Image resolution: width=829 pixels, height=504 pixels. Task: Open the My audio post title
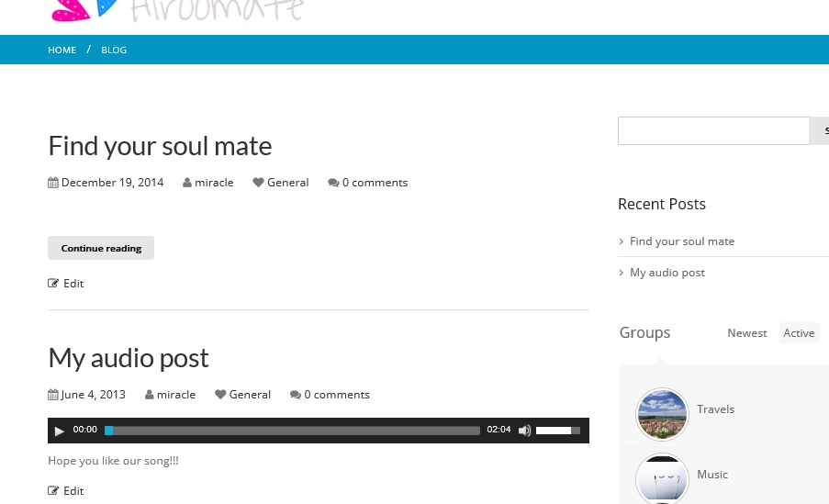click(x=129, y=358)
